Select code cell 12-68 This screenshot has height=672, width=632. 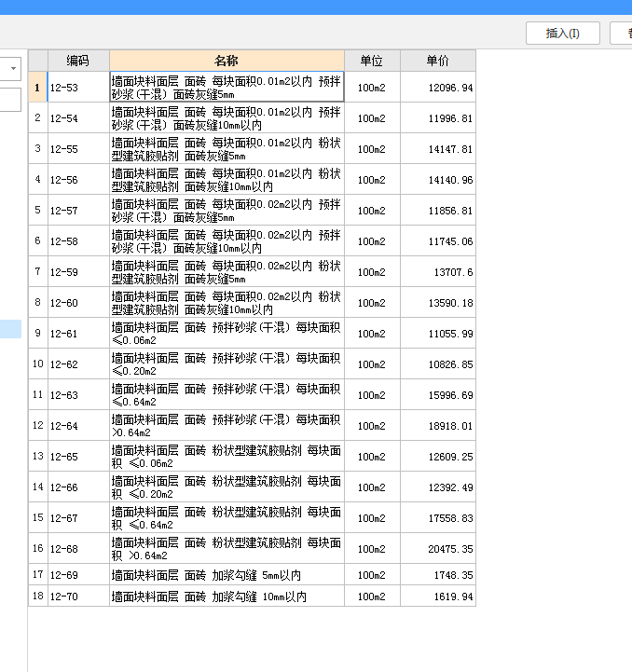click(78, 549)
